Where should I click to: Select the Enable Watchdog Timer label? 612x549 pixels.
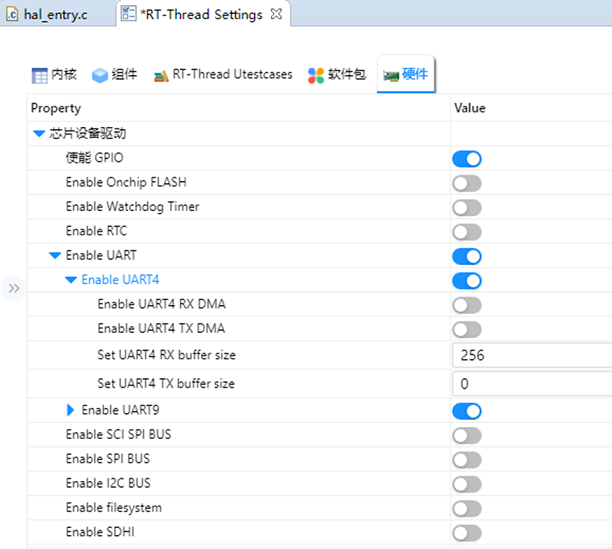pyautogui.click(x=132, y=206)
